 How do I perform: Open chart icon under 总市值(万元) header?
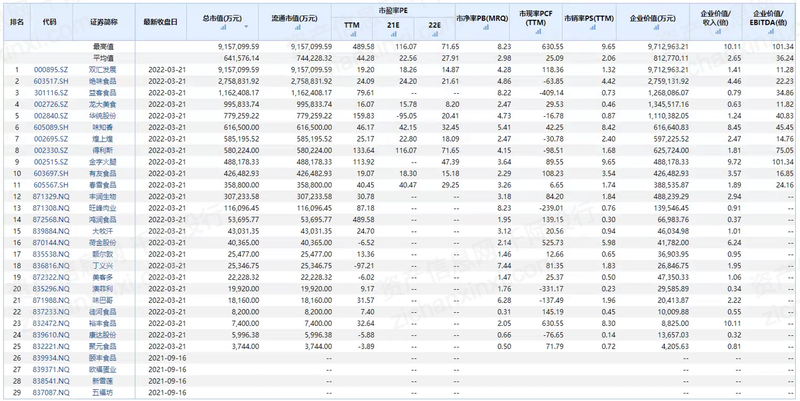(x=223, y=28)
